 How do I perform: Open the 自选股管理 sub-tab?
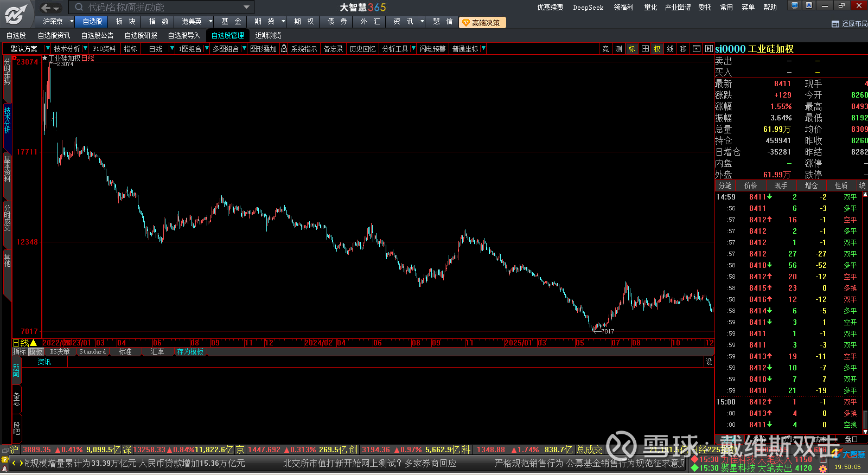[x=228, y=36]
